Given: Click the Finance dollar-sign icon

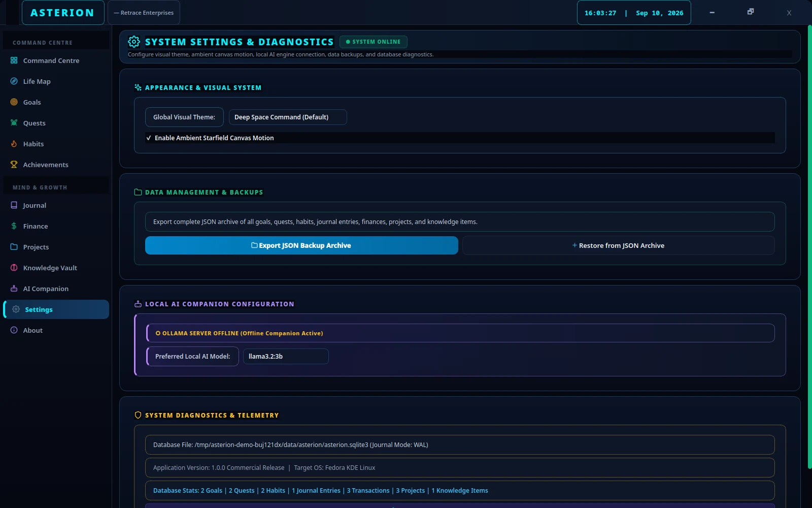Looking at the screenshot, I should click(x=14, y=226).
